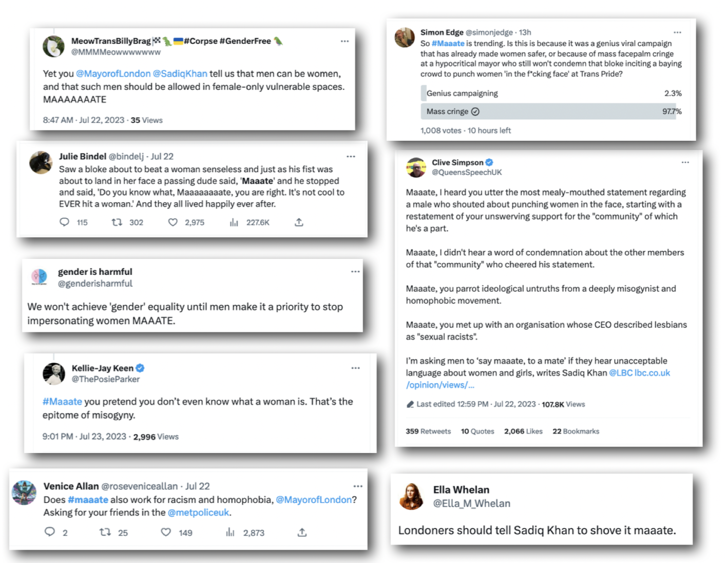
Task: Like Julie Bindel's tweet
Action: pos(173,222)
